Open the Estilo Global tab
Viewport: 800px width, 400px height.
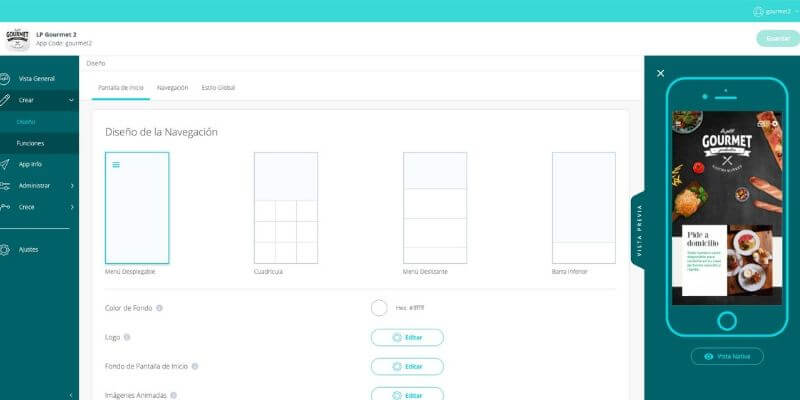pos(218,88)
